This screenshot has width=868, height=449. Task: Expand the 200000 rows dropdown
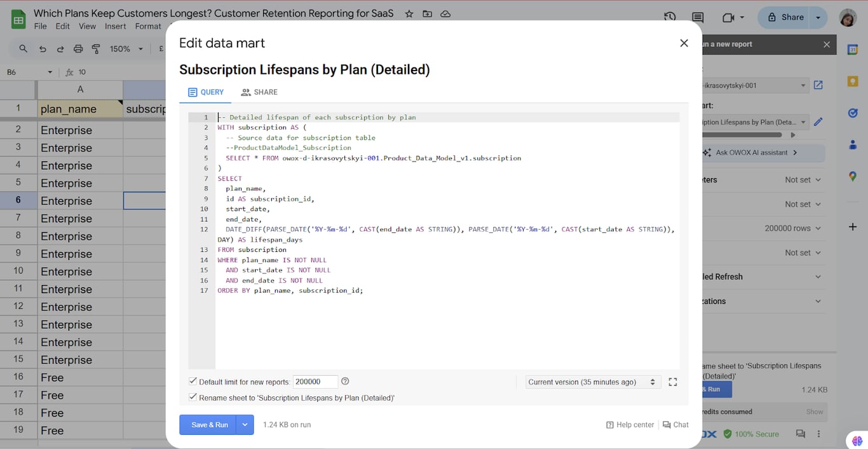tap(793, 228)
